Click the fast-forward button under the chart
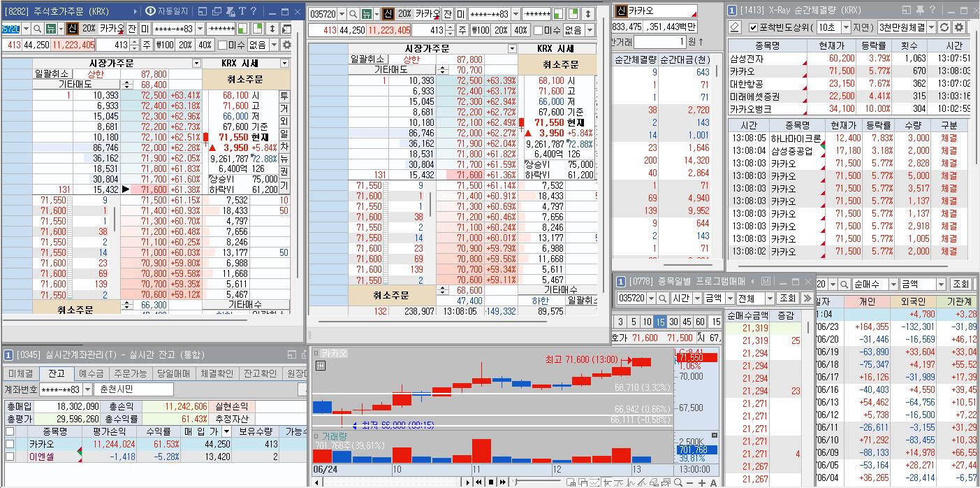 pyautogui.click(x=503, y=482)
